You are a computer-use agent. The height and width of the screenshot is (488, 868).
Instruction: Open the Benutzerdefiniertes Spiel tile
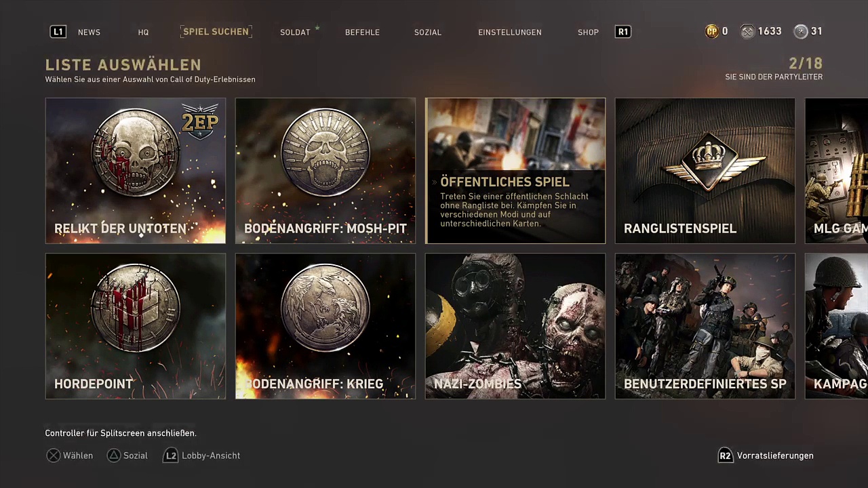[705, 326]
